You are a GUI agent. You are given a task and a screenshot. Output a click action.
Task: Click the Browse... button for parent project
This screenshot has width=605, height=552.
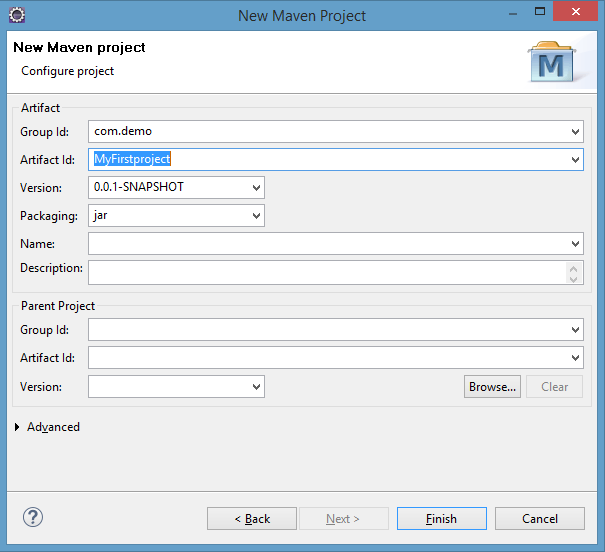(x=492, y=387)
